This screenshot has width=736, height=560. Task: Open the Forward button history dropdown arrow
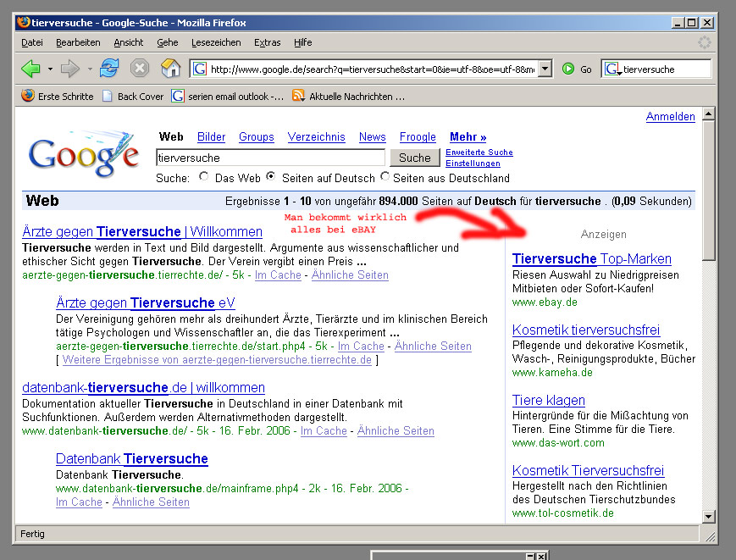click(90, 69)
